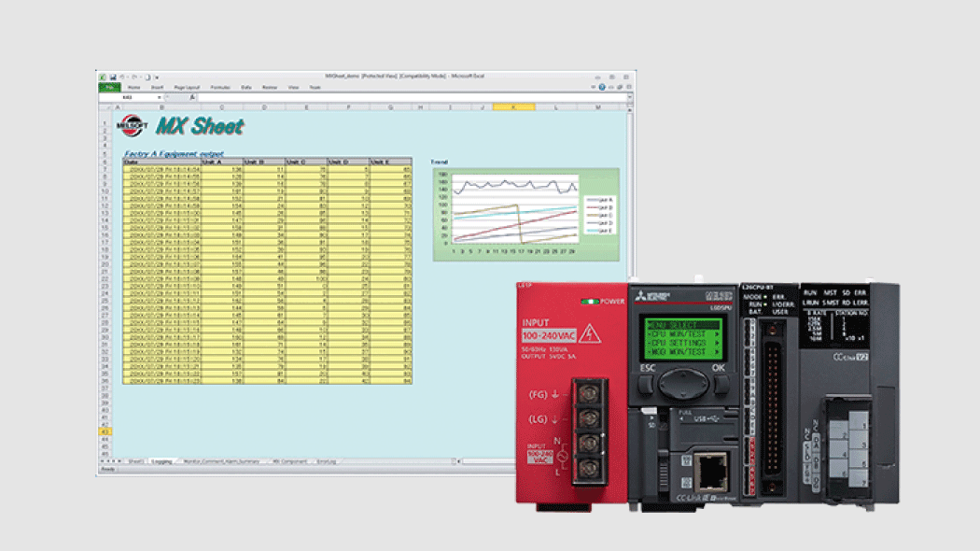This screenshot has height=551, width=980.
Task: Switch to the Formulas ribbon tab
Action: (x=220, y=87)
